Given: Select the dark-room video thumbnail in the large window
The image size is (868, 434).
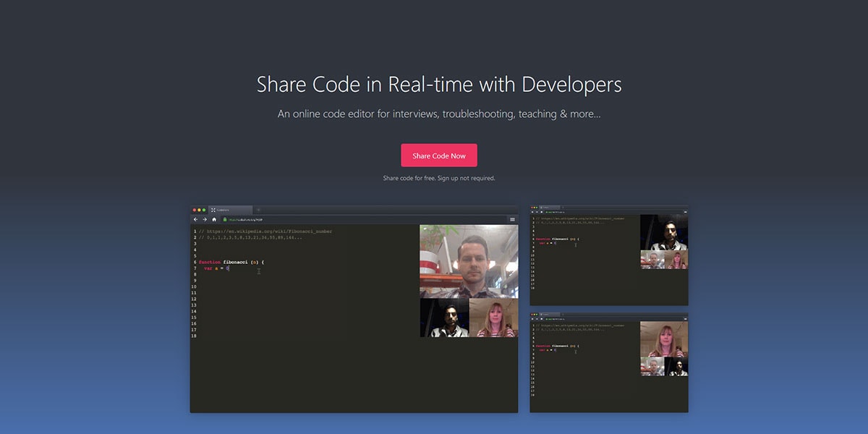Looking at the screenshot, I should tap(444, 318).
